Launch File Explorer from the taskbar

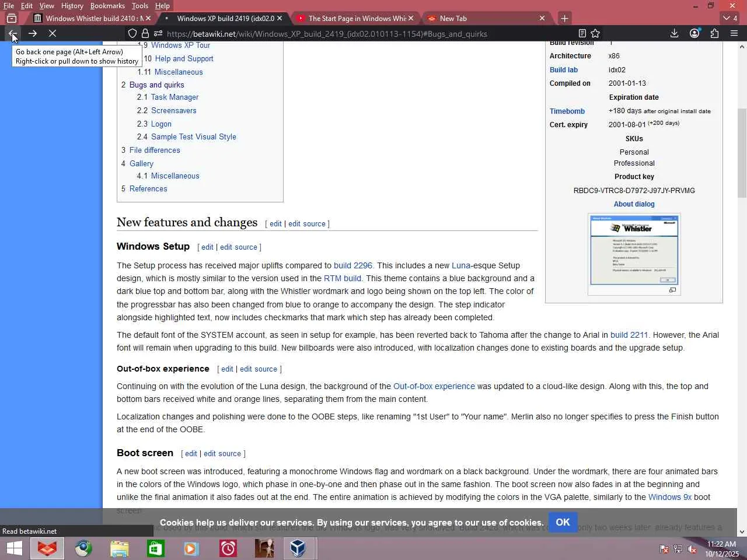pos(119,548)
